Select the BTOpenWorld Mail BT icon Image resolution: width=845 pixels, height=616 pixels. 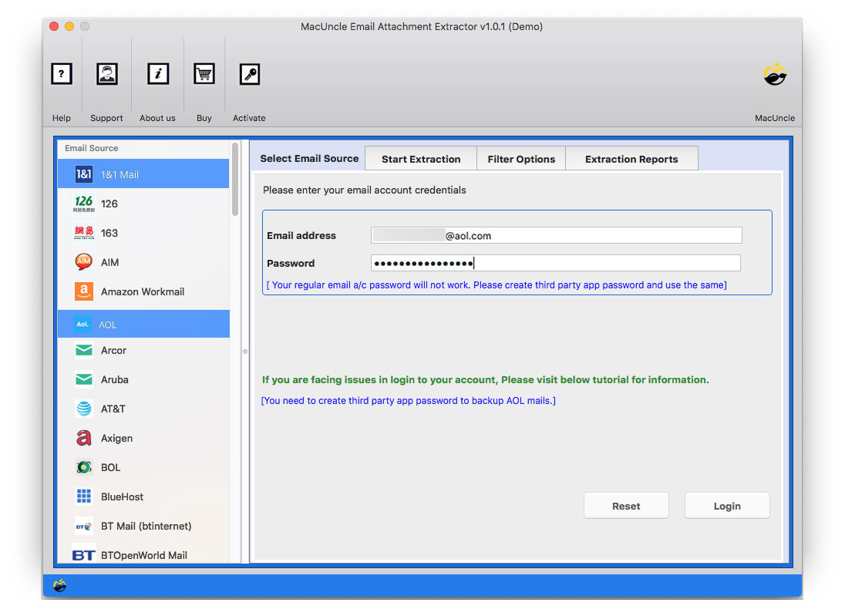[83, 555]
